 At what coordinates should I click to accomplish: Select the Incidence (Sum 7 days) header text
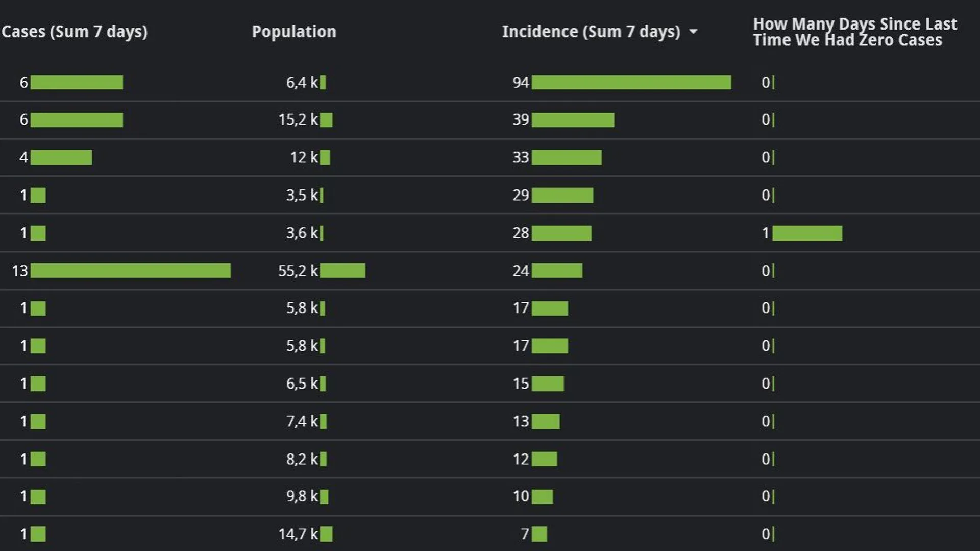click(591, 32)
